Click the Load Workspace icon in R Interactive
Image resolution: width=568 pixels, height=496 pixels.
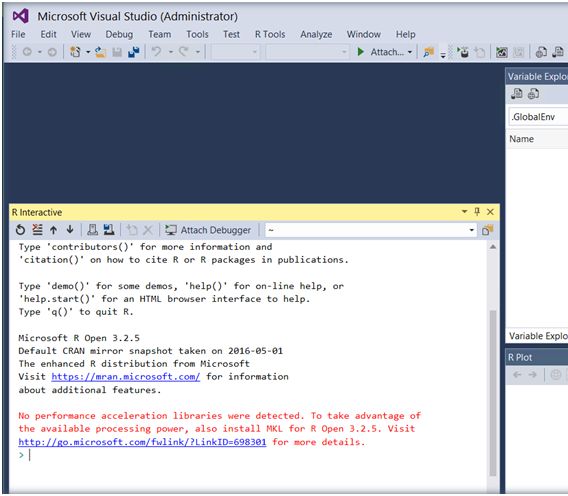[x=93, y=230]
